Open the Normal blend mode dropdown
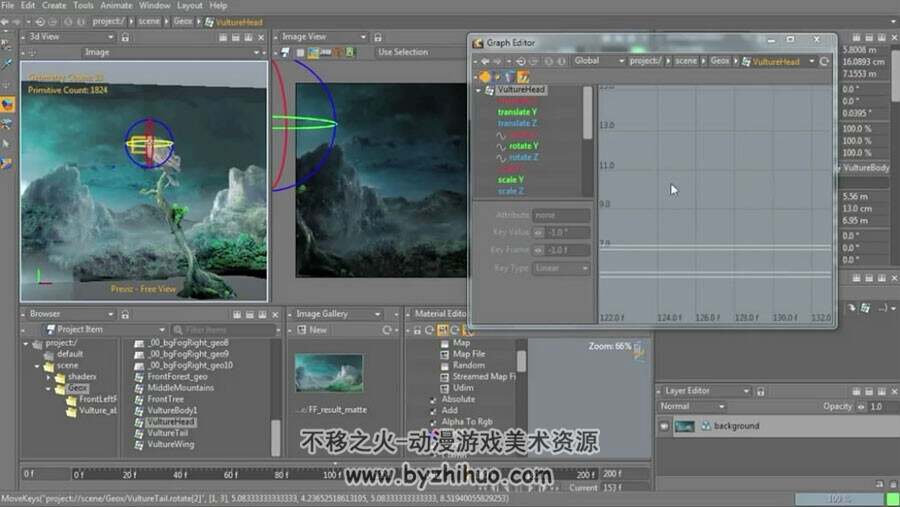 click(x=692, y=407)
